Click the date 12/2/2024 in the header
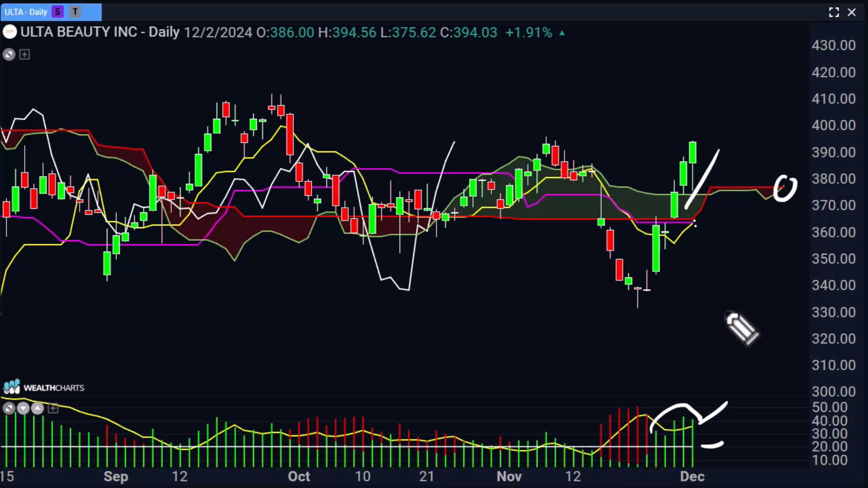This screenshot has width=868, height=488. (x=218, y=33)
